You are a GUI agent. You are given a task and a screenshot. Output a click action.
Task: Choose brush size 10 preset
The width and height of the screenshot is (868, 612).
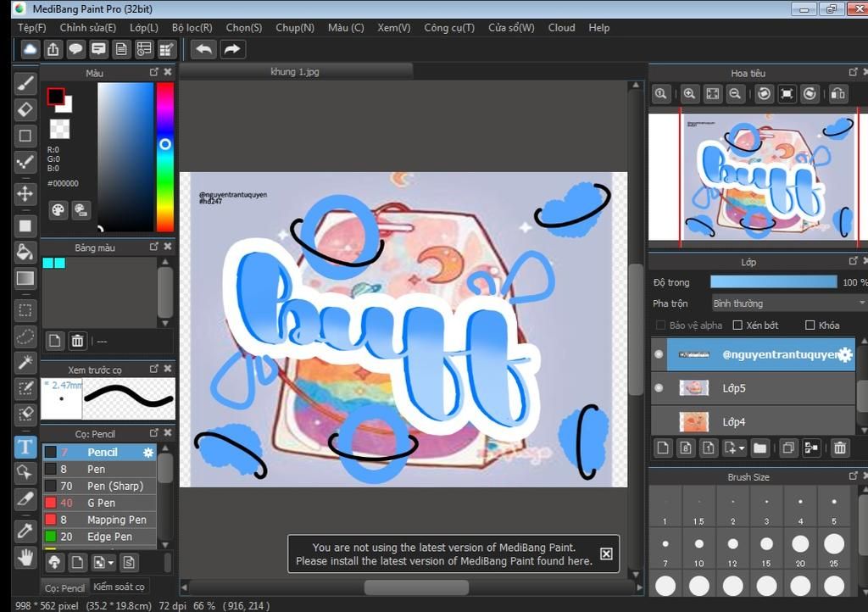coord(699,550)
